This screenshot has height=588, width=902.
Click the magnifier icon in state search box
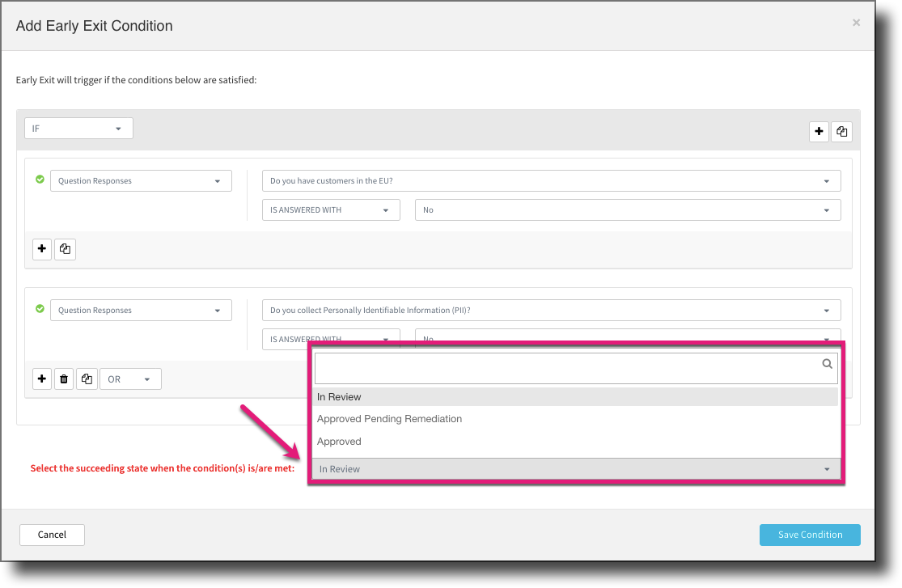[827, 365]
